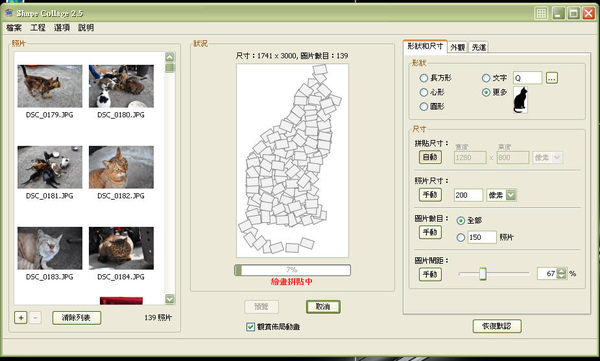
Task: Click the 取消 cancel button
Action: [x=323, y=307]
